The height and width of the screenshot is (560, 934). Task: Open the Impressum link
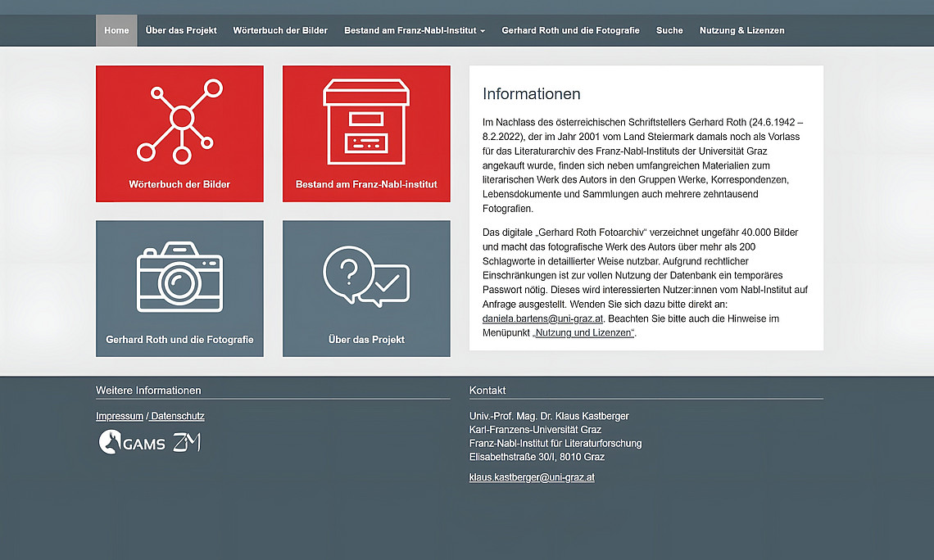120,416
